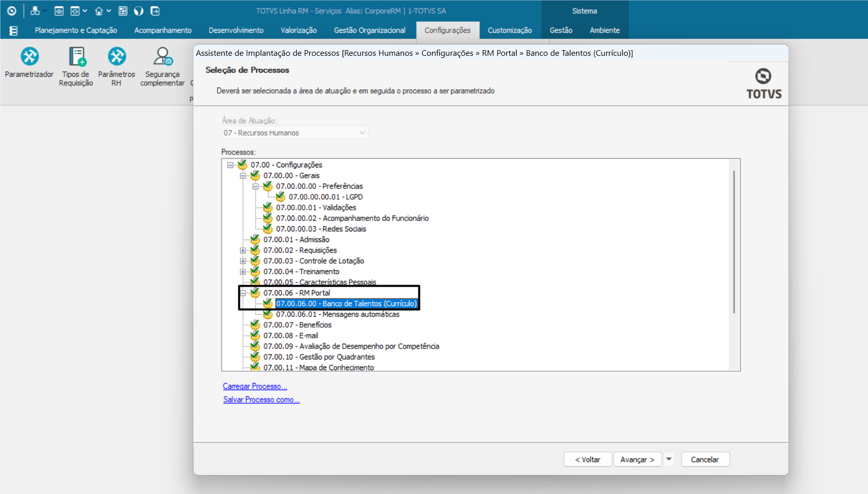
Task: Click the globe icon in top toolbar
Action: pyautogui.click(x=139, y=11)
